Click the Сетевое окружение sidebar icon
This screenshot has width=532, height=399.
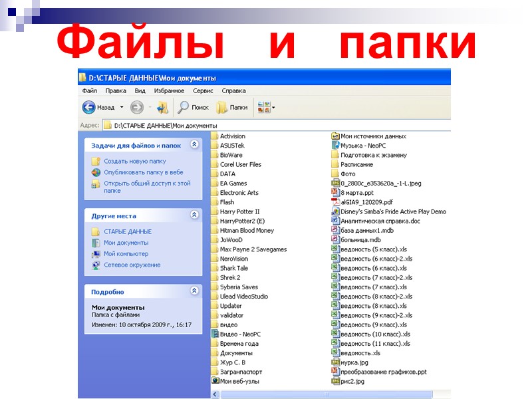point(98,265)
